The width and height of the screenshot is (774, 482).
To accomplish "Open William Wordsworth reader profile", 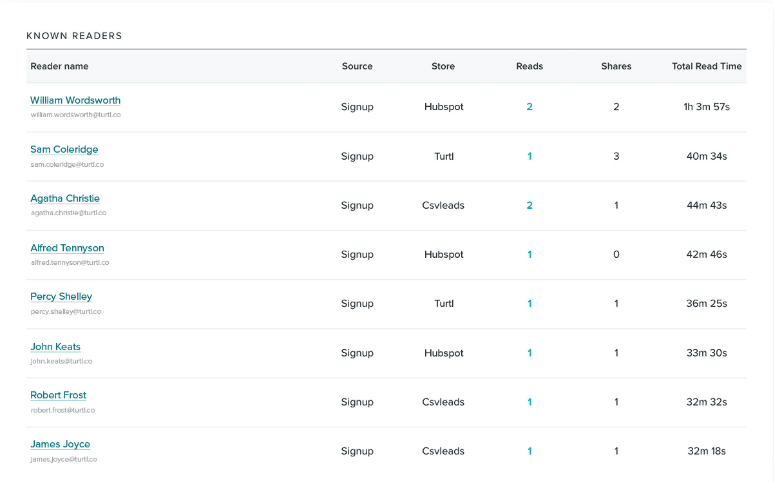I will [x=75, y=101].
